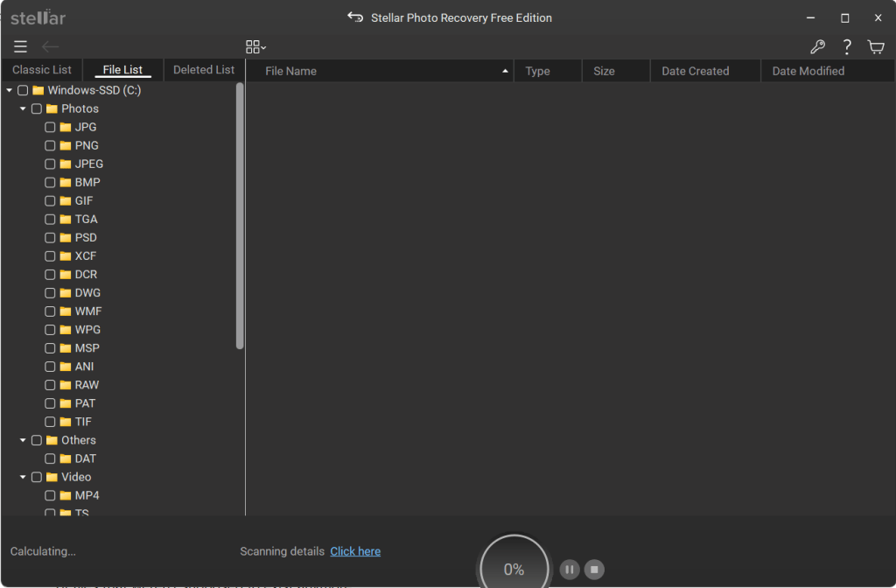
Task: Open scanning details via Click here link
Action: (x=355, y=551)
